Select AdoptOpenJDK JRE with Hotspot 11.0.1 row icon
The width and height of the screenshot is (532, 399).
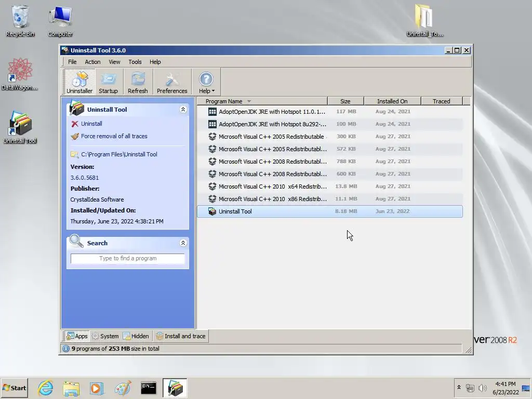212,112
